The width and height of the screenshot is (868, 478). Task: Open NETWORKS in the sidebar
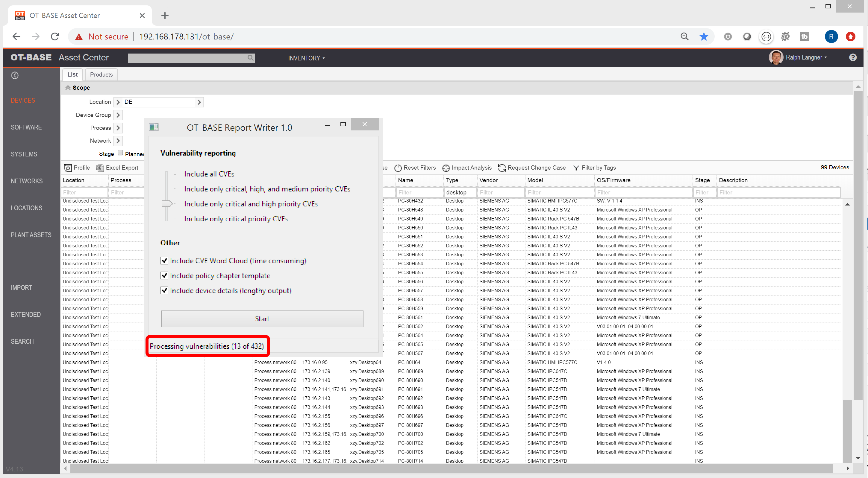(x=27, y=181)
